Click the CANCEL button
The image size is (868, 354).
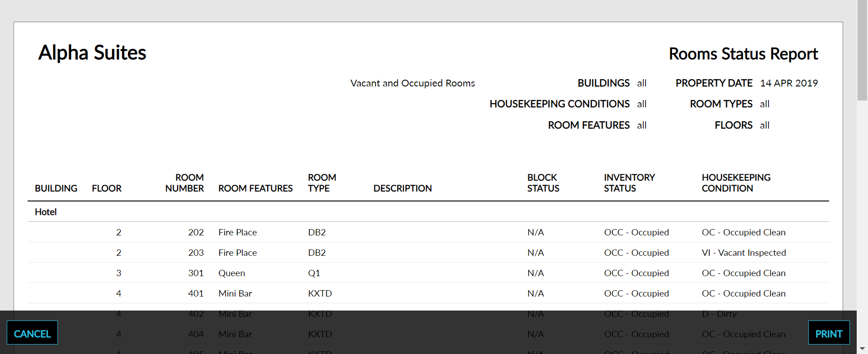tap(32, 333)
